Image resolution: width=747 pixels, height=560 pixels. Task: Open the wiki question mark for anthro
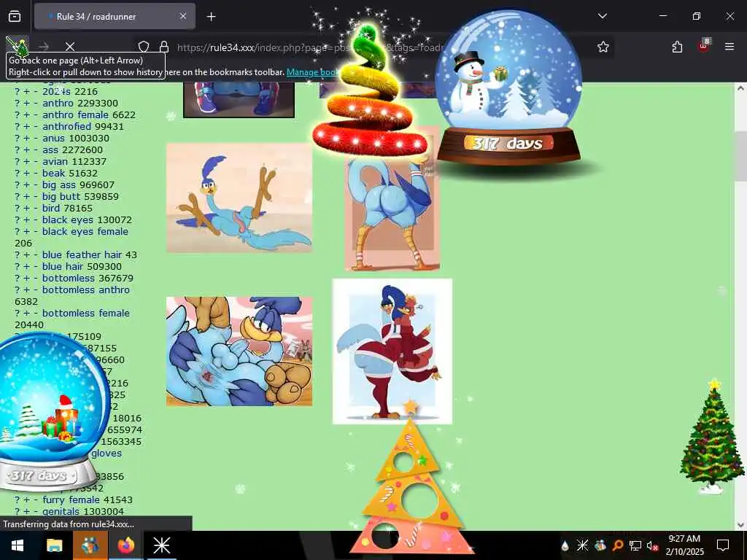(x=18, y=104)
